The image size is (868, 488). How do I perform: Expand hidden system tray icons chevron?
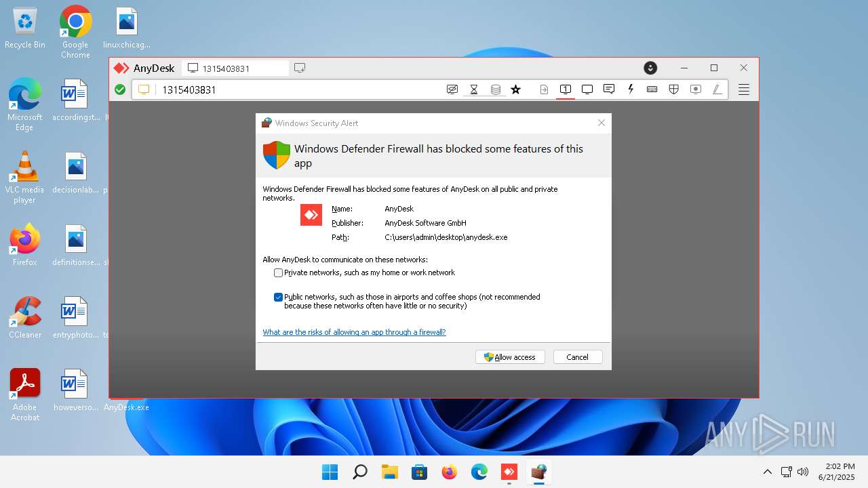[x=768, y=472]
